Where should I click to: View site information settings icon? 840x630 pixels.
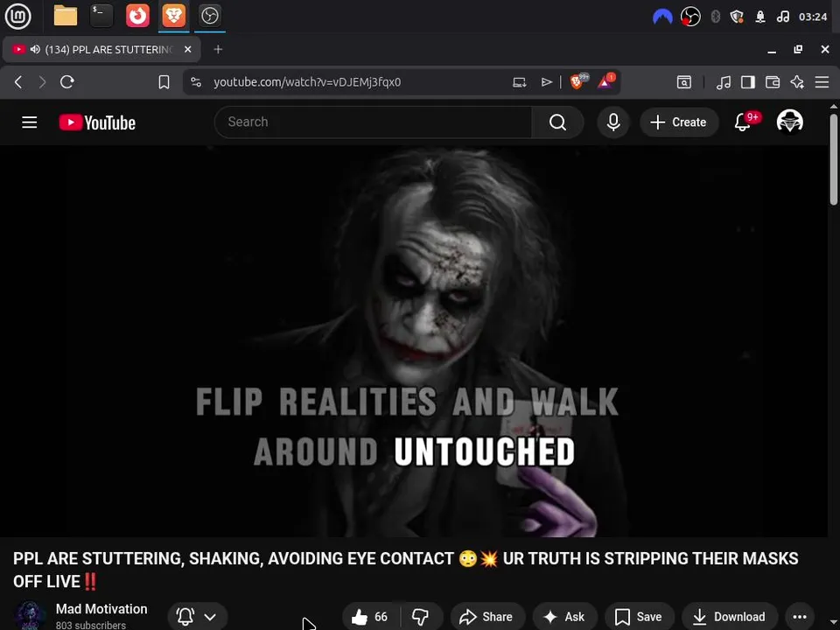tap(196, 82)
